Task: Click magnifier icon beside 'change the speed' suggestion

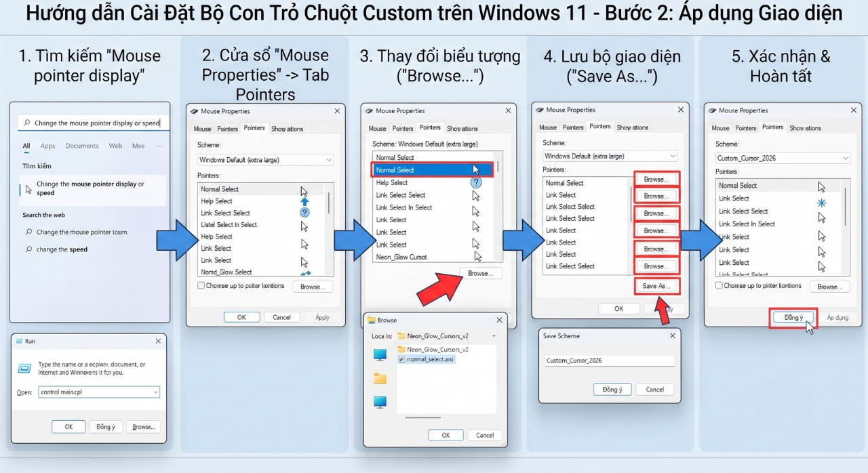Action: 28,249
